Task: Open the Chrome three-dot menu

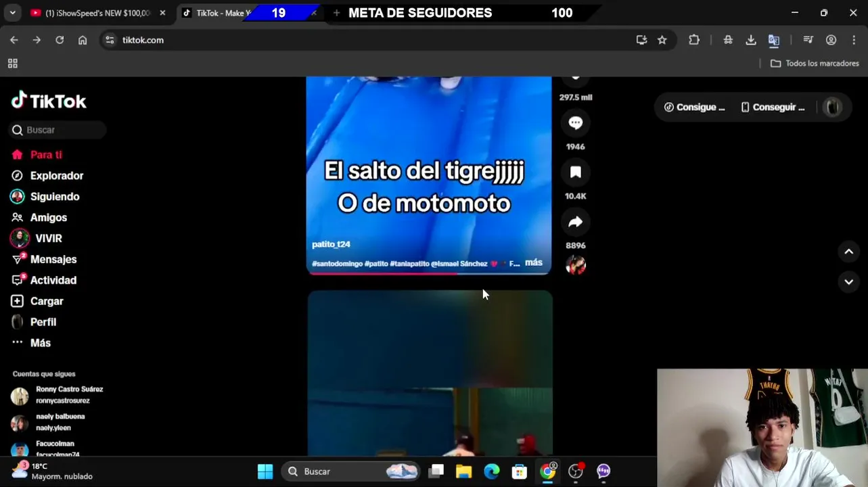Action: pos(854,40)
